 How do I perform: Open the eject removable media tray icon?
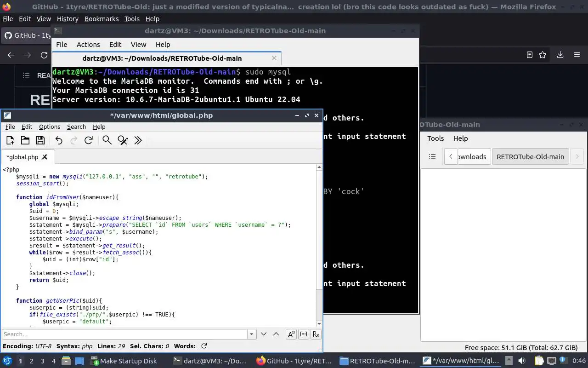point(509,361)
